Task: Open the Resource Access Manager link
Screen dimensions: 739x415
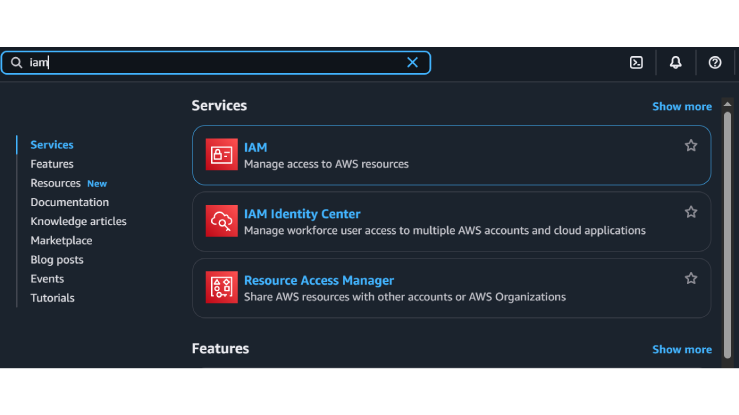Action: (x=319, y=281)
